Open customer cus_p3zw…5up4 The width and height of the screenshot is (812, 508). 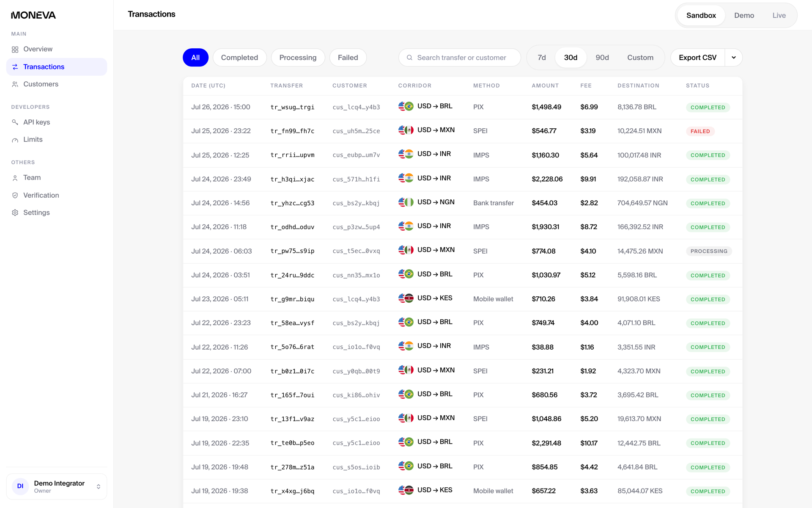tap(356, 227)
